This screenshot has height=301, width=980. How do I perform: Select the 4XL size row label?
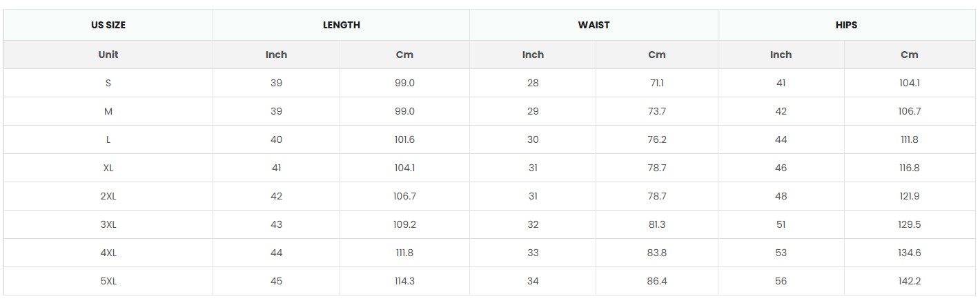(108, 253)
